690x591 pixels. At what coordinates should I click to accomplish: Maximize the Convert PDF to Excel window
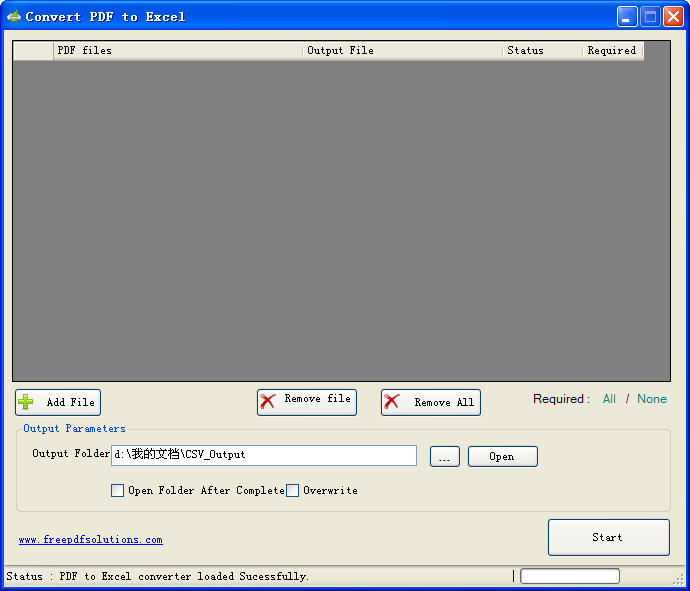click(650, 16)
